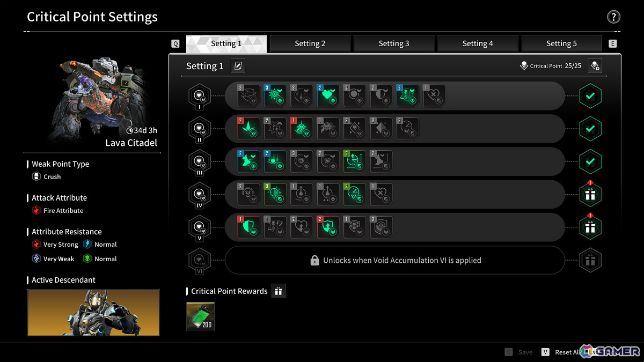
Task: Select the green heart modifier in row I
Action: pos(327,95)
